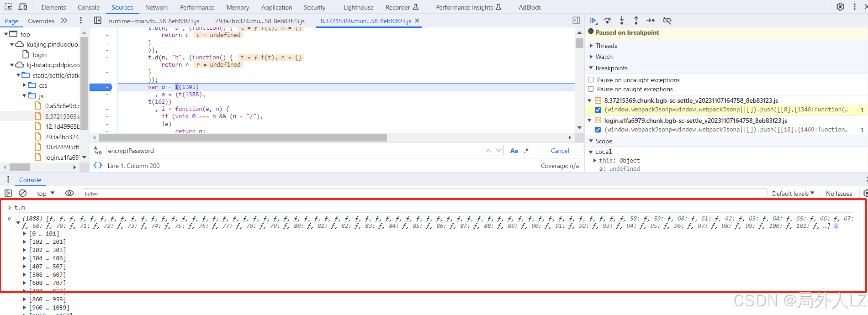Toggle regular expression search option
The width and height of the screenshot is (868, 315).
tap(526, 151)
